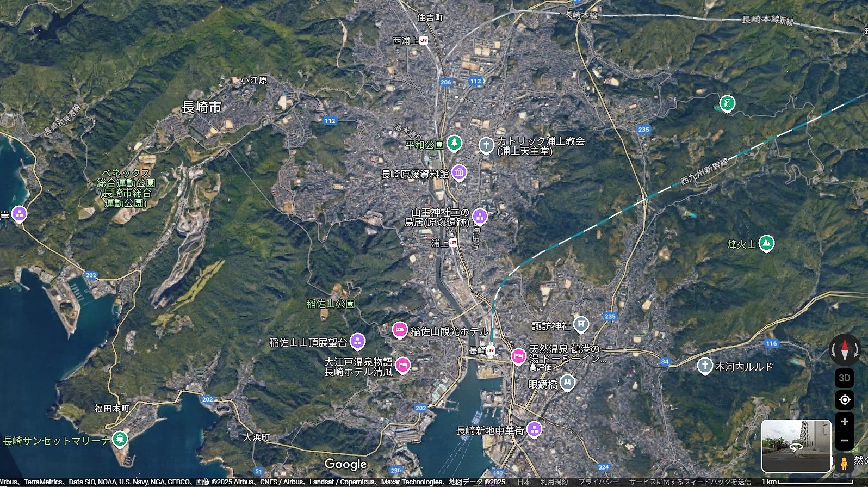Open the Street View thumbnail preview
Image resolution: width=868 pixels, height=487 pixels.
tap(796, 446)
